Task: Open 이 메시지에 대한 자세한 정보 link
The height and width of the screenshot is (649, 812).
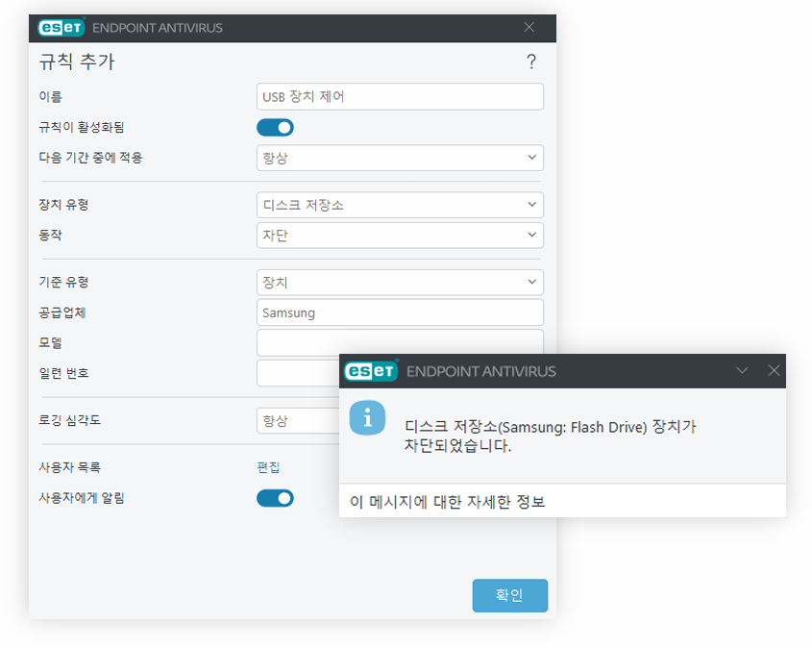Action: tap(448, 501)
